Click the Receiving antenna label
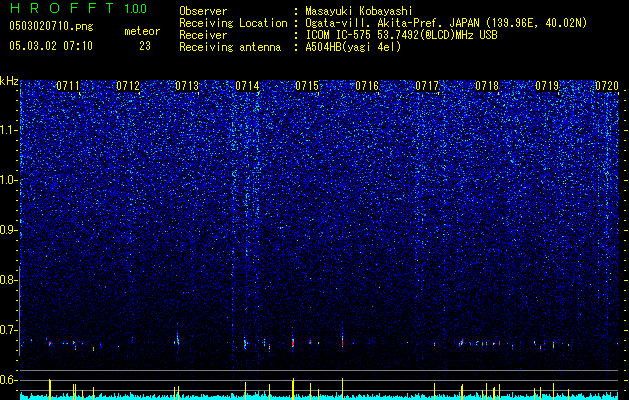 pyautogui.click(x=230, y=47)
